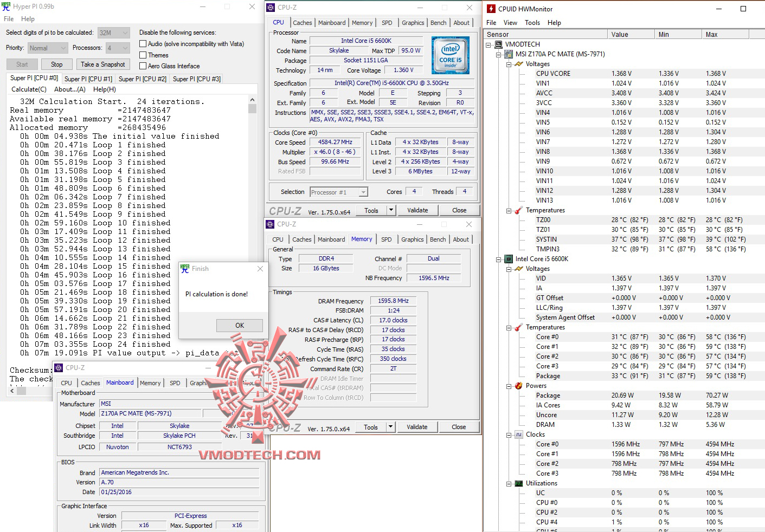Viewport: 765px width, 532px height.
Task: Open the About...(A) menu in Super PI
Action: point(70,89)
